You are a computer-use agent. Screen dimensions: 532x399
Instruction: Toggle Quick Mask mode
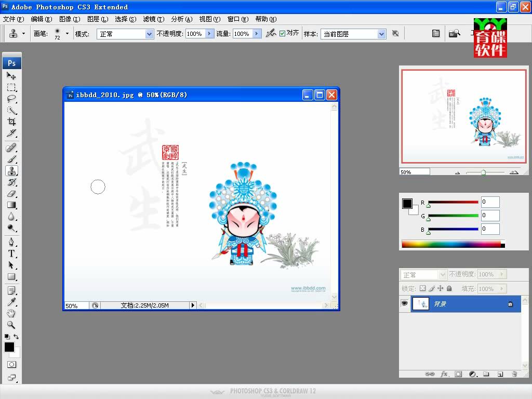pos(11,365)
